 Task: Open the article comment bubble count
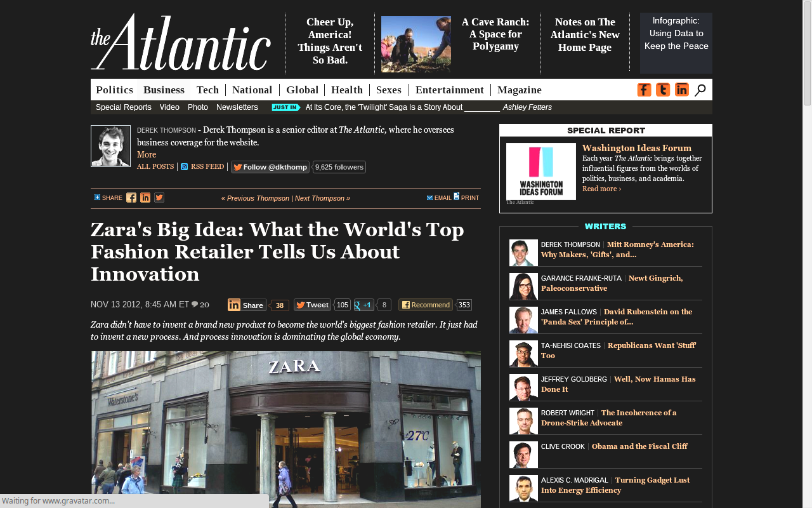[200, 304]
